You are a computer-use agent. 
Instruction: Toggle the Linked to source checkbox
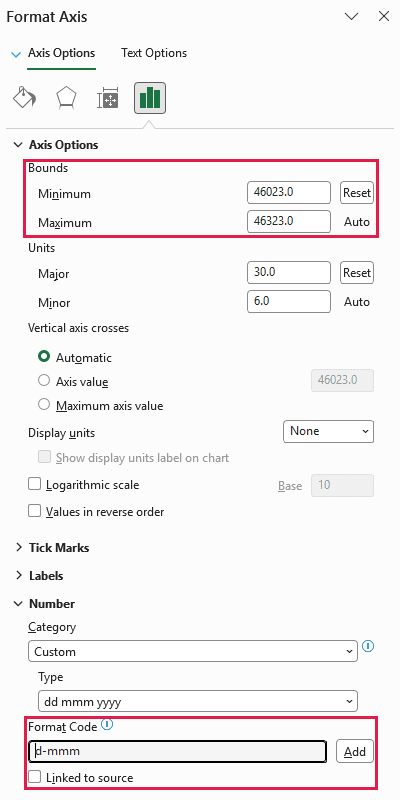click(x=34, y=777)
